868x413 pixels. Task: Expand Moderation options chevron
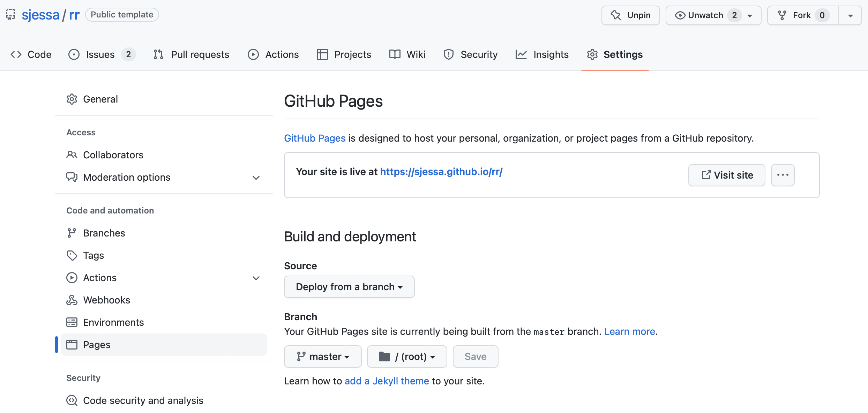click(x=256, y=178)
